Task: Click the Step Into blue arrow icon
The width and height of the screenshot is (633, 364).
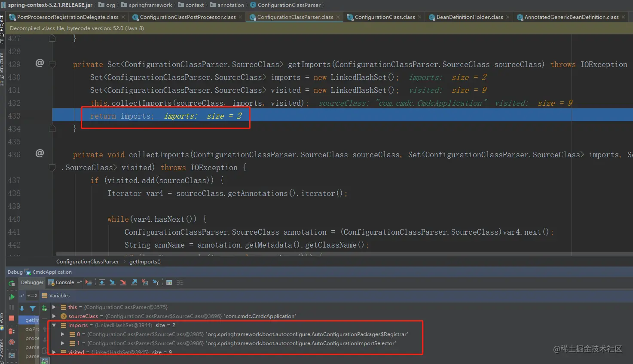Action: pyautogui.click(x=113, y=283)
